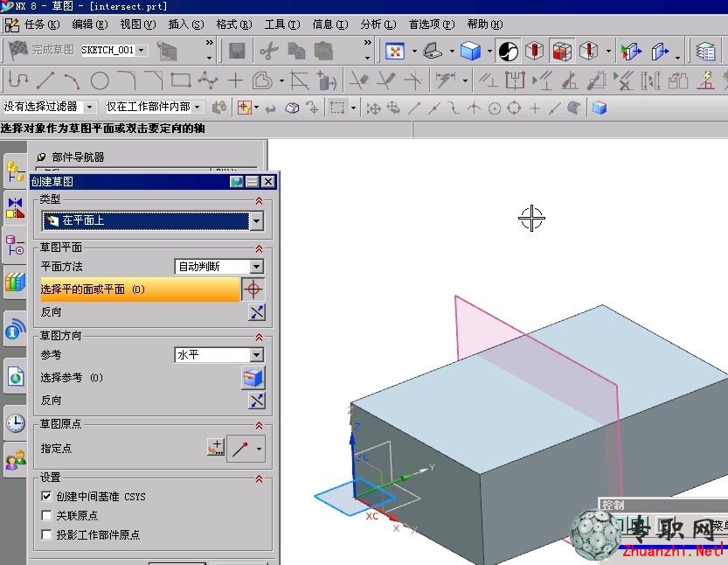The width and height of the screenshot is (728, 565).
Task: Click the 完成草图 finish sketch button
Action: 42,50
